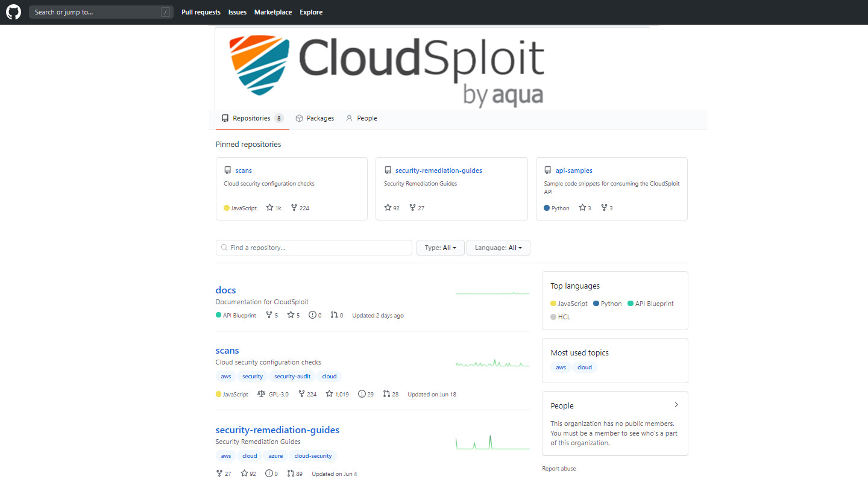Expand the People section chevron

[676, 404]
